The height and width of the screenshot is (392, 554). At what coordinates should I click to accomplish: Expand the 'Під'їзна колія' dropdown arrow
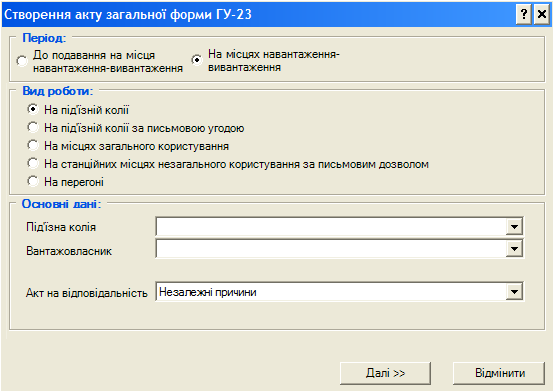click(x=514, y=226)
